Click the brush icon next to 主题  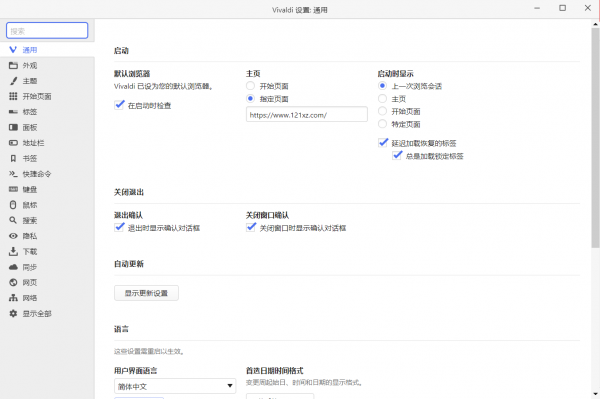tap(13, 81)
